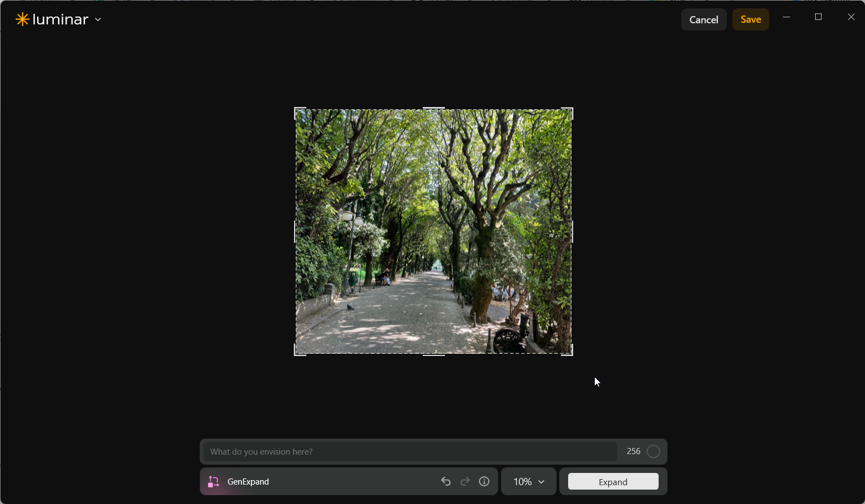865x504 pixels.
Task: Undo the last expand action
Action: pos(446,481)
